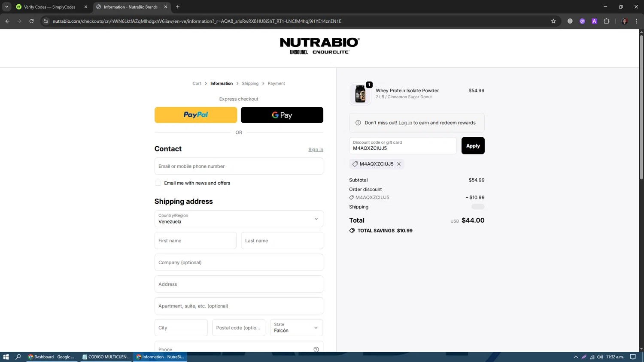This screenshot has height=362, width=644.
Task: Click the Sign in link
Action: pos(316,149)
